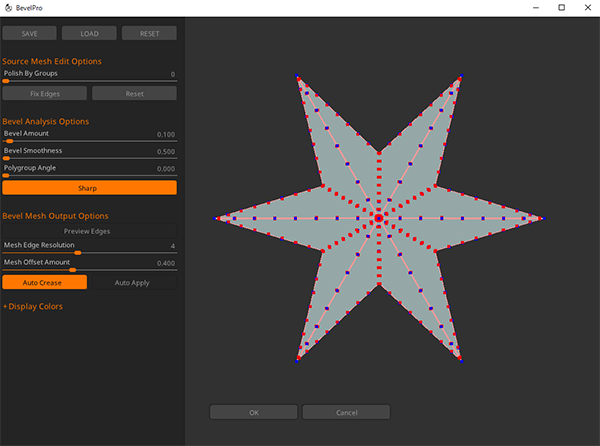Click the Mesh Offset Amount slider handle
This screenshot has height=446, width=600.
click(72, 269)
